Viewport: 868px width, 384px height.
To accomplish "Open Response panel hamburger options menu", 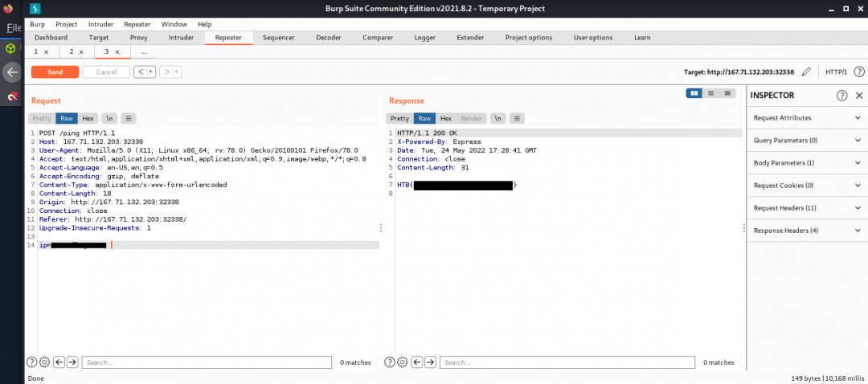I will point(517,118).
